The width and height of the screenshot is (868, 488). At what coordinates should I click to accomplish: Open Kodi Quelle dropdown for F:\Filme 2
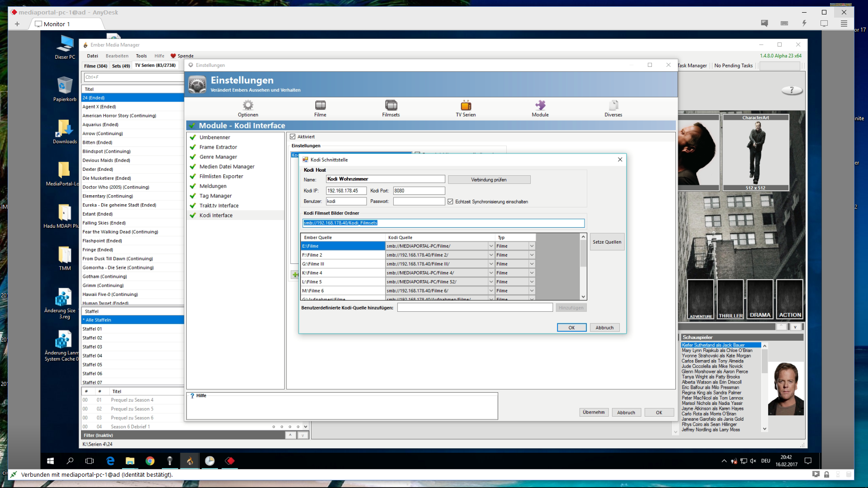[491, 255]
